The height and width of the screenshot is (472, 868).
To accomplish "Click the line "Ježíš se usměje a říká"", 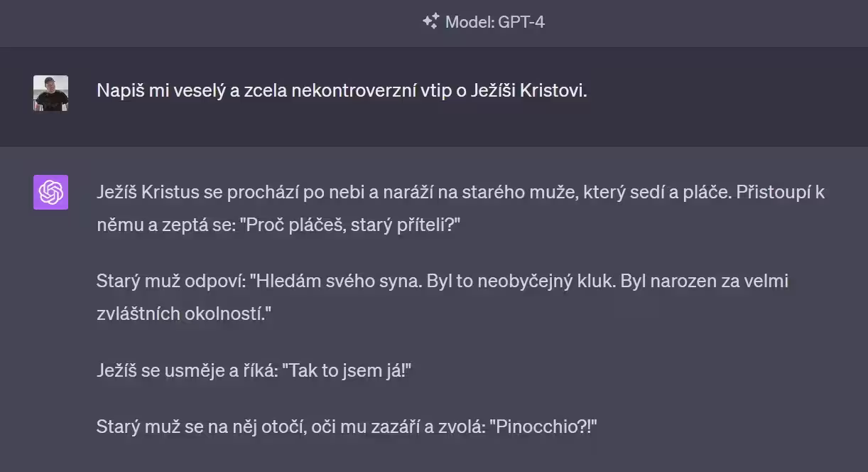I will (186, 371).
